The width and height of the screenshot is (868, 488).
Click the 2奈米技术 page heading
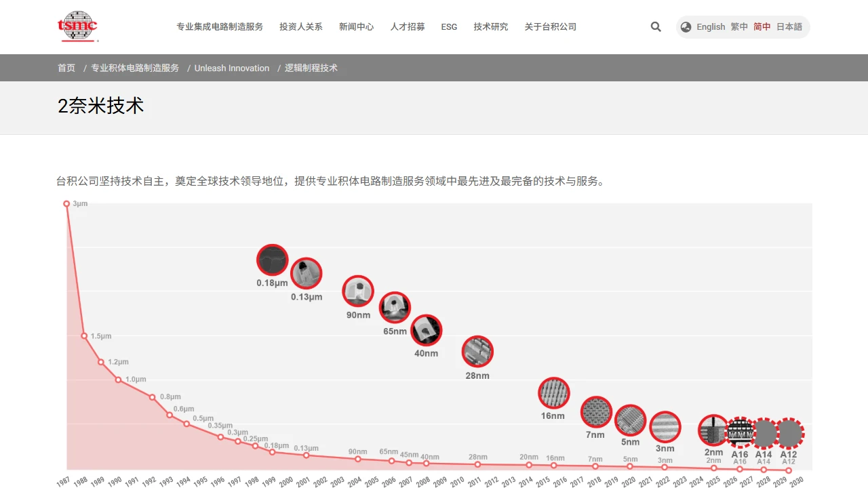101,106
